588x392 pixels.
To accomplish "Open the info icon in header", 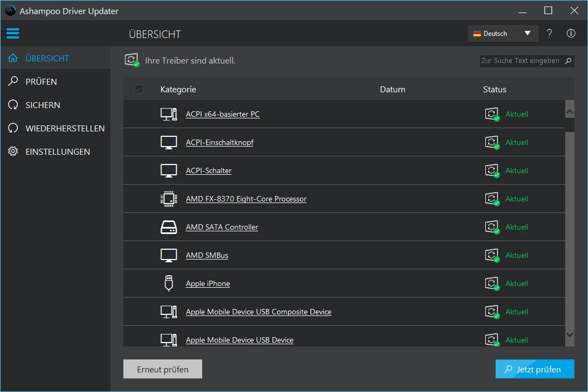I will point(571,33).
